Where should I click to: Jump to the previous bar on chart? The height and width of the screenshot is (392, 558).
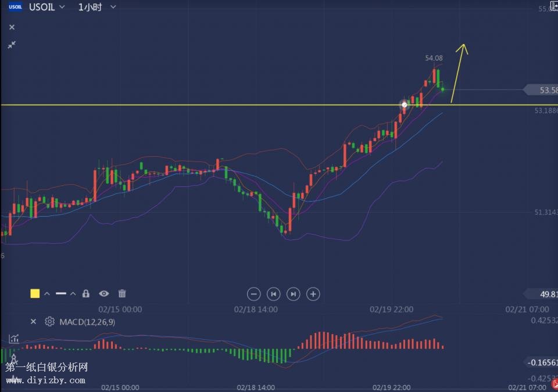[x=273, y=294]
